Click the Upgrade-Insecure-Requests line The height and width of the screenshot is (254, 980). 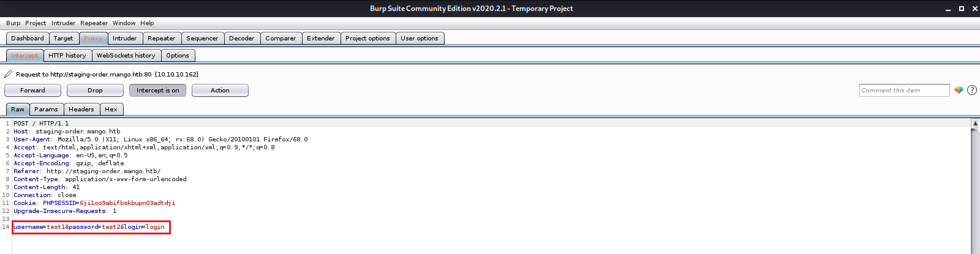65,211
